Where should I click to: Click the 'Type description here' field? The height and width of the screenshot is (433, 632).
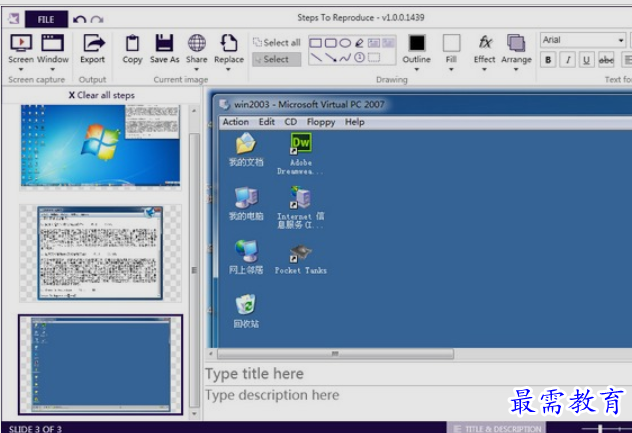pyautogui.click(x=418, y=395)
